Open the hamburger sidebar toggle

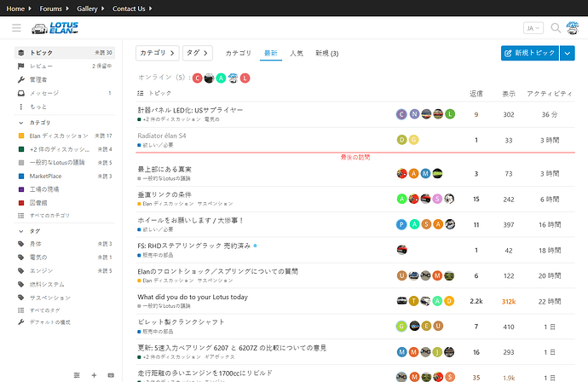click(x=16, y=28)
